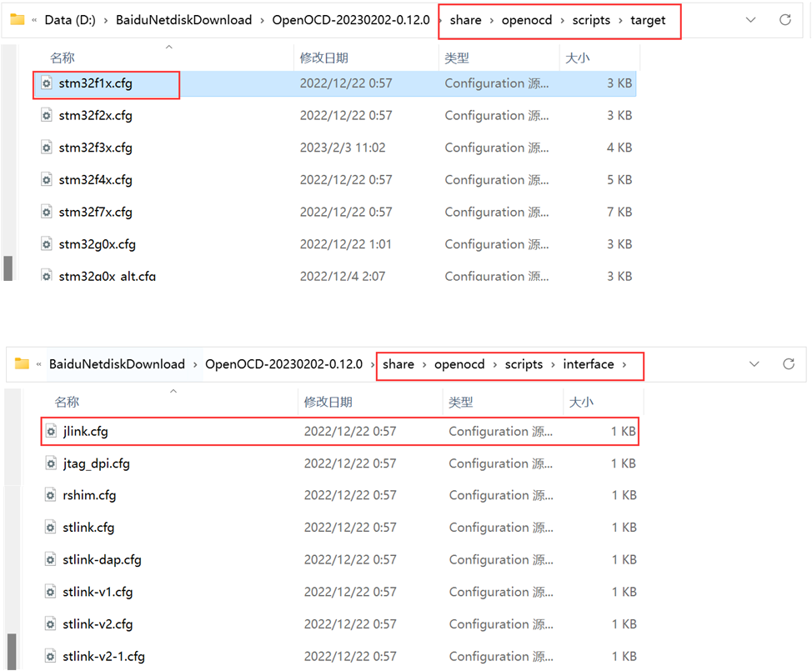This screenshot has height=671, width=812.
Task: Open address history dropdown in interface window
Action: [x=754, y=364]
